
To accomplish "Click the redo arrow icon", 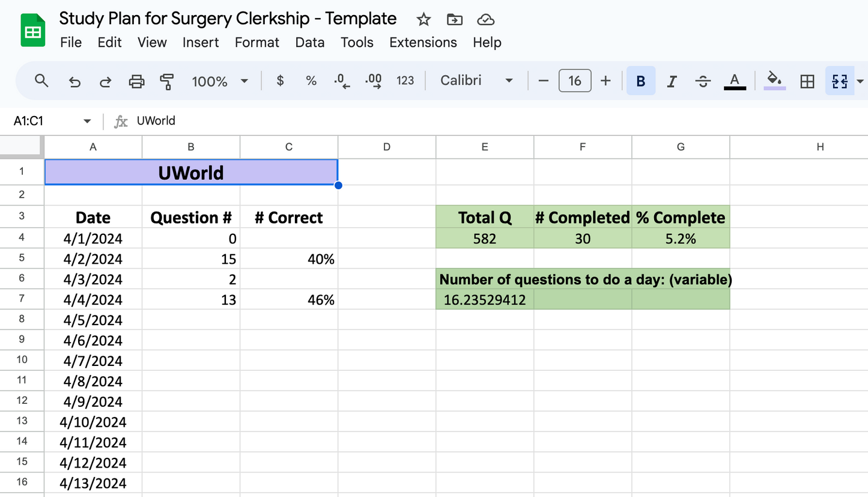I will click(x=105, y=81).
